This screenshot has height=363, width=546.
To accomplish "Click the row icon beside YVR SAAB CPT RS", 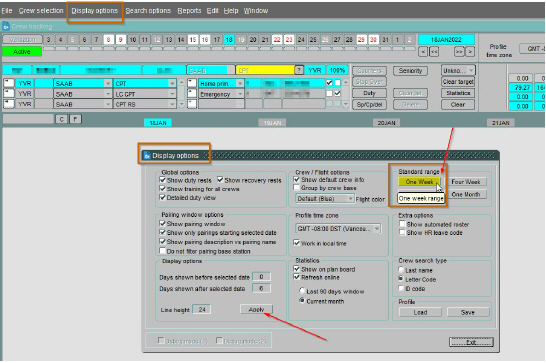I will point(9,104).
